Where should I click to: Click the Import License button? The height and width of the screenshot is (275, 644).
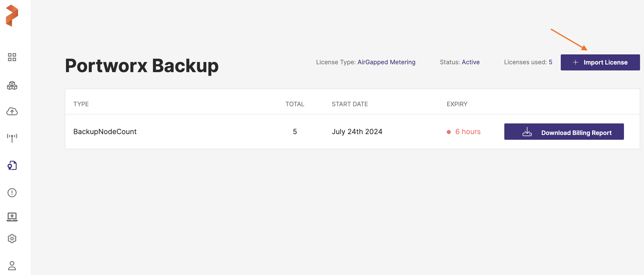(x=600, y=62)
